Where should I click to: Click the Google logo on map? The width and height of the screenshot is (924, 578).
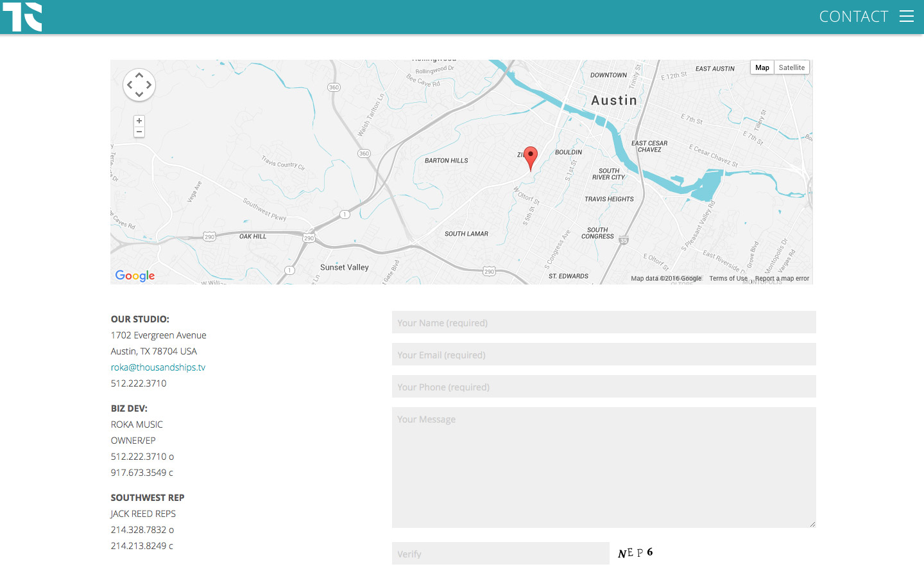coord(135,276)
